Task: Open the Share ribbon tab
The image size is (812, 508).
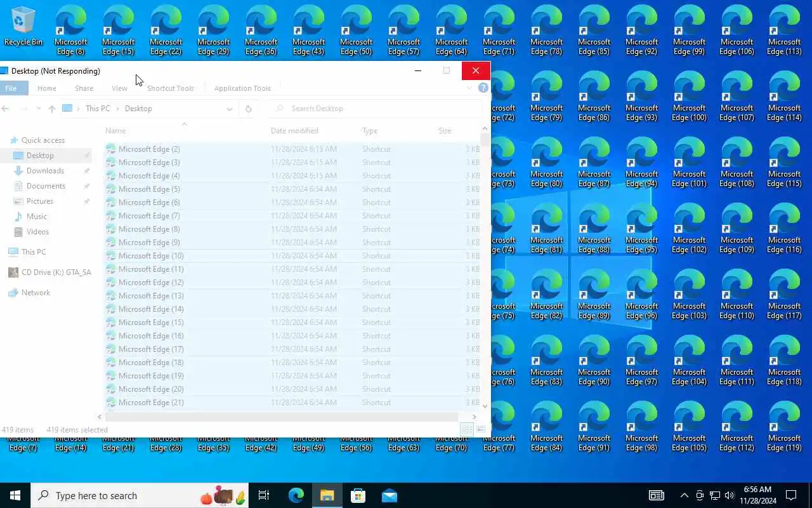Action: [84, 88]
